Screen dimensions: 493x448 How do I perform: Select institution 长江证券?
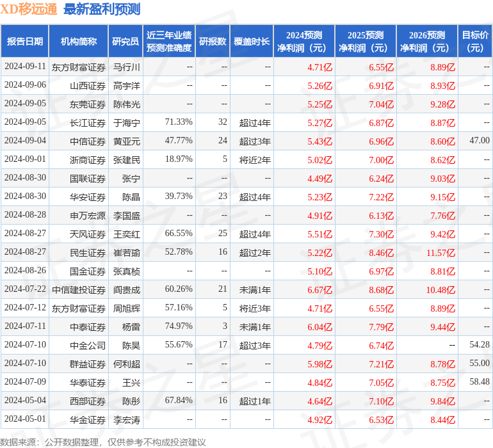pos(88,123)
